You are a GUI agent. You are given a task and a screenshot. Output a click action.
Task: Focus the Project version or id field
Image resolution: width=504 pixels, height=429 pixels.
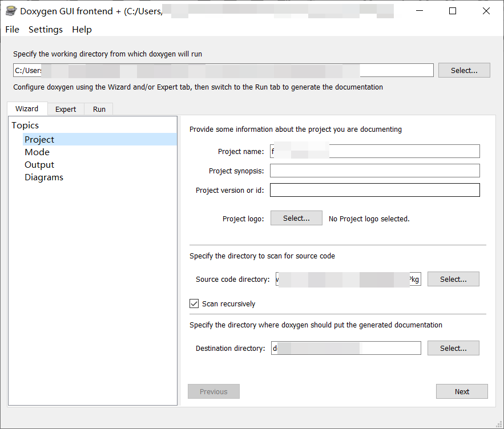click(x=374, y=190)
